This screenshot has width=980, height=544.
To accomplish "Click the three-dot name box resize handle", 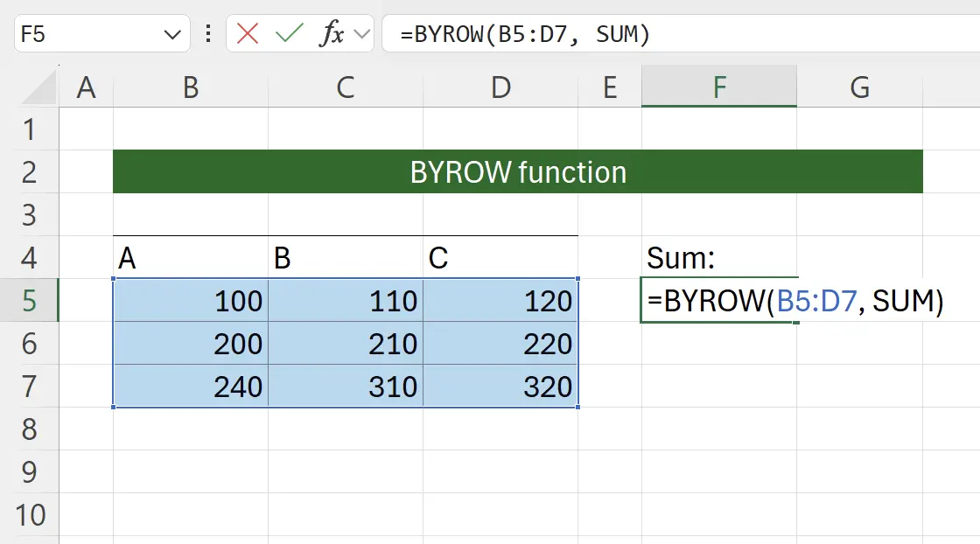I will pyautogui.click(x=208, y=34).
